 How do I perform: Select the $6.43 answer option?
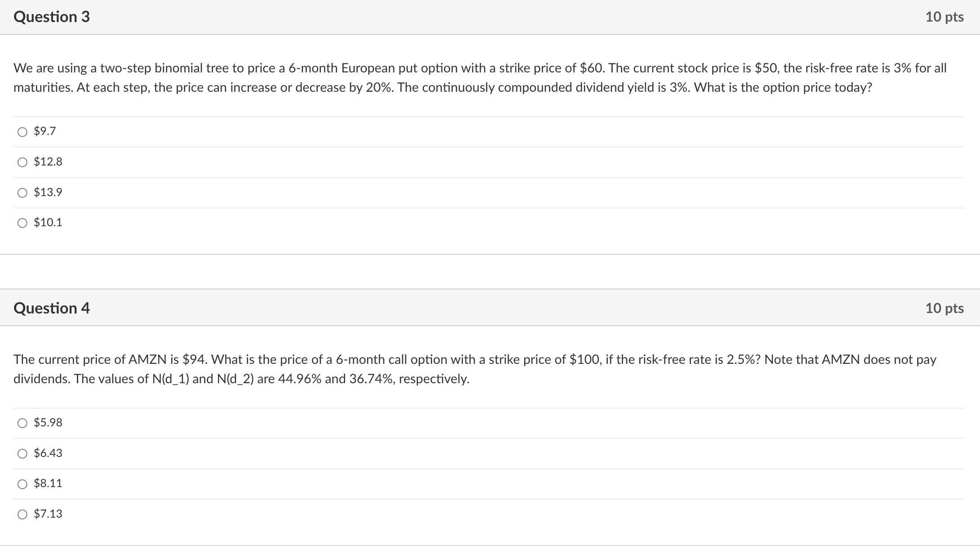(x=22, y=453)
